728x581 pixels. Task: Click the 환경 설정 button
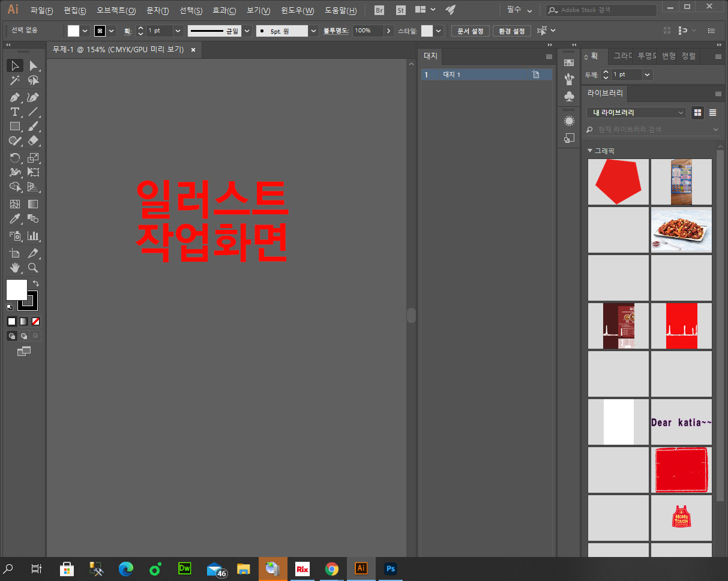pos(512,31)
